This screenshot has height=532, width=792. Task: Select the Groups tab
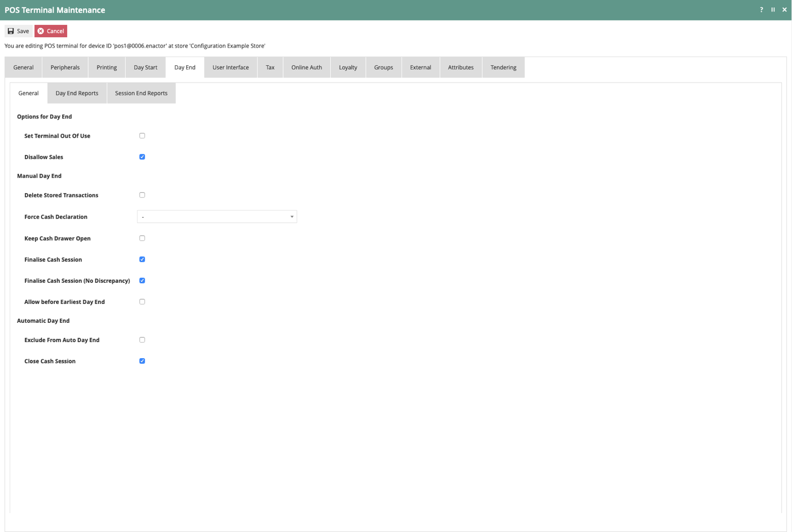coord(384,68)
